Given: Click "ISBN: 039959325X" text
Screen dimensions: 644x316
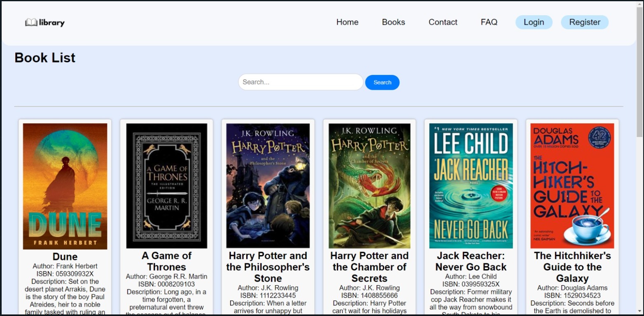Looking at the screenshot, I should pyautogui.click(x=471, y=284).
